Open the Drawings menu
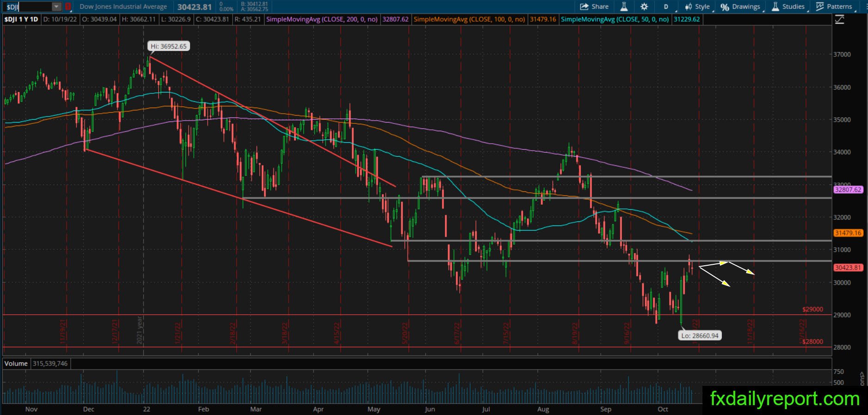The height and width of the screenshot is (415, 868). coord(740,6)
